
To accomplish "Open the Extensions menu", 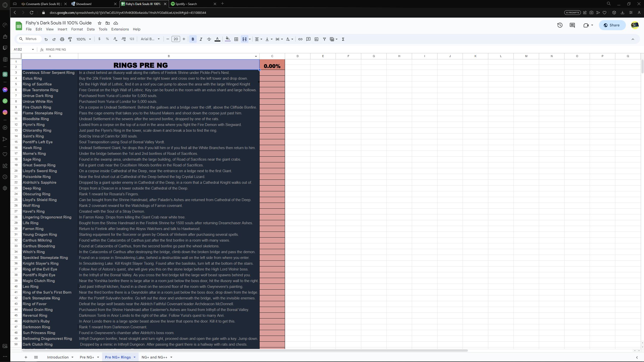I will click(x=120, y=29).
